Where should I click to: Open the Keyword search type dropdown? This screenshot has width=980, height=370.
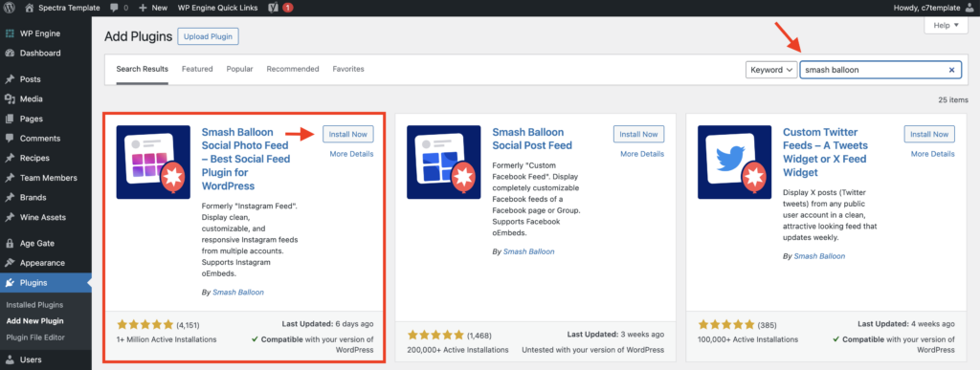click(x=771, y=70)
